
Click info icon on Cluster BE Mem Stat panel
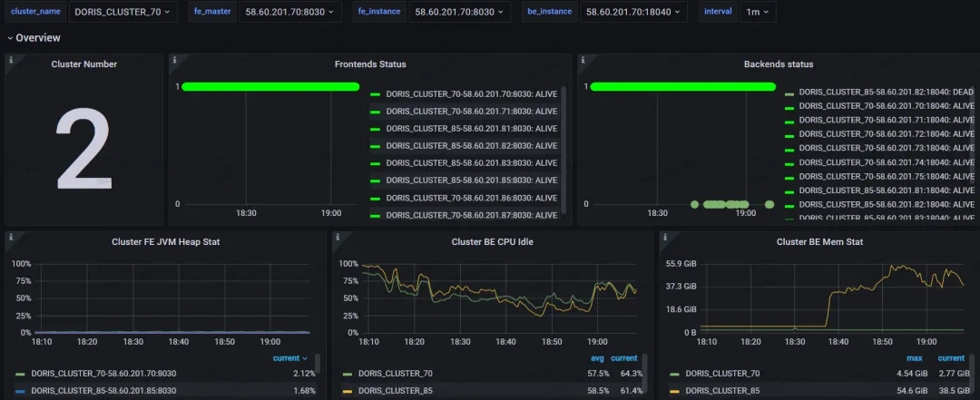click(x=665, y=237)
